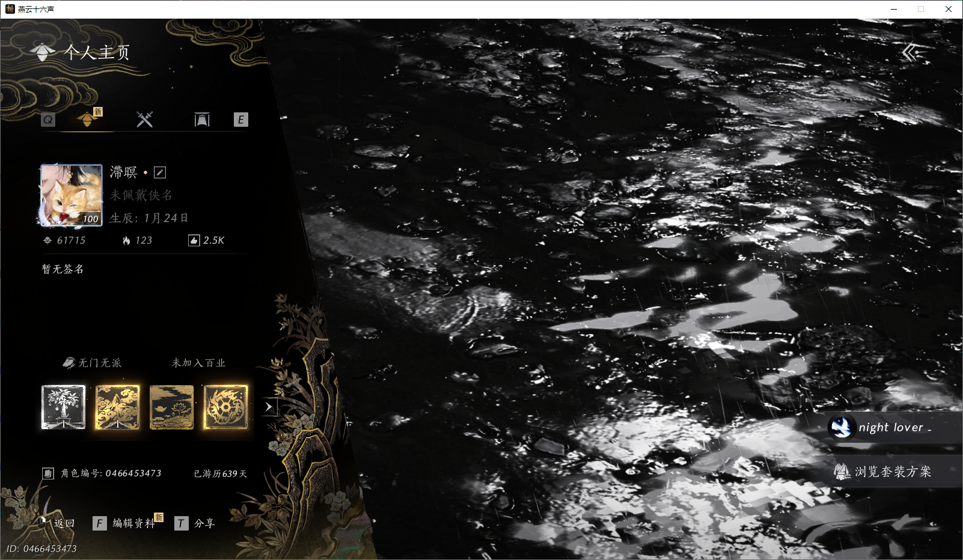
Task: Click the 61715 score icon
Action: pyautogui.click(x=47, y=240)
